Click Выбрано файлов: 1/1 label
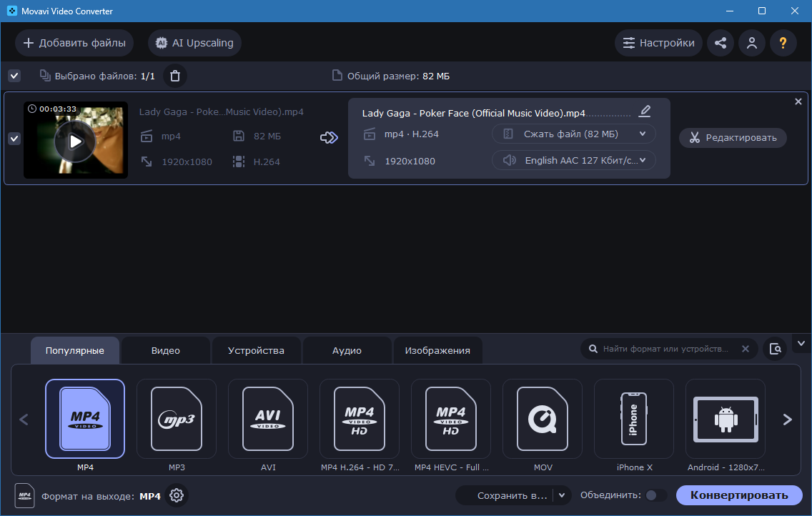The height and width of the screenshot is (516, 812). pos(104,76)
